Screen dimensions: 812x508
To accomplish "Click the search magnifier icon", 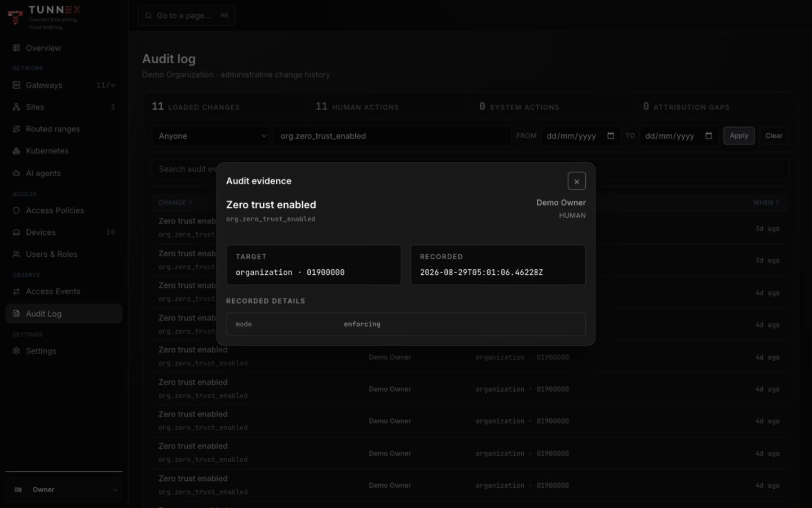I will tap(148, 16).
